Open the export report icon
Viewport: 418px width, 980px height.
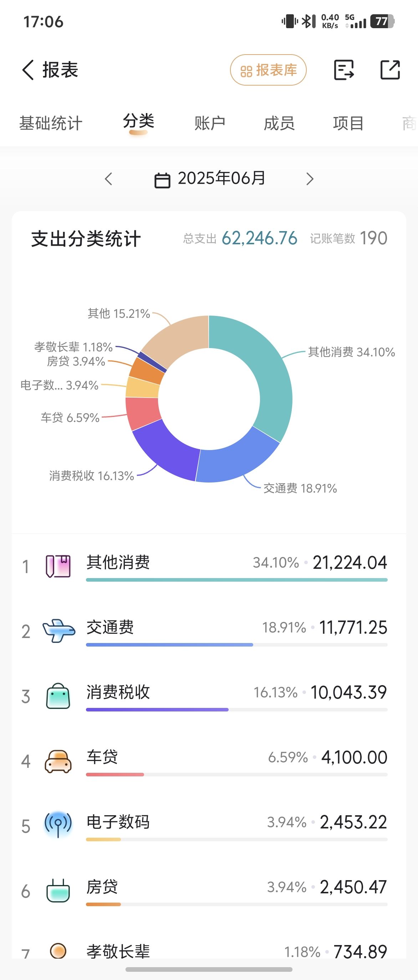344,70
